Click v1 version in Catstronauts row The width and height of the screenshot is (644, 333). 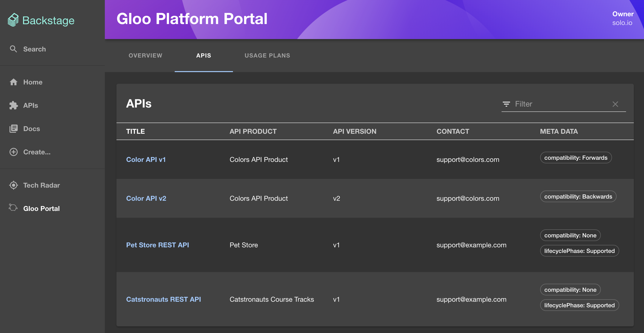coord(336,299)
